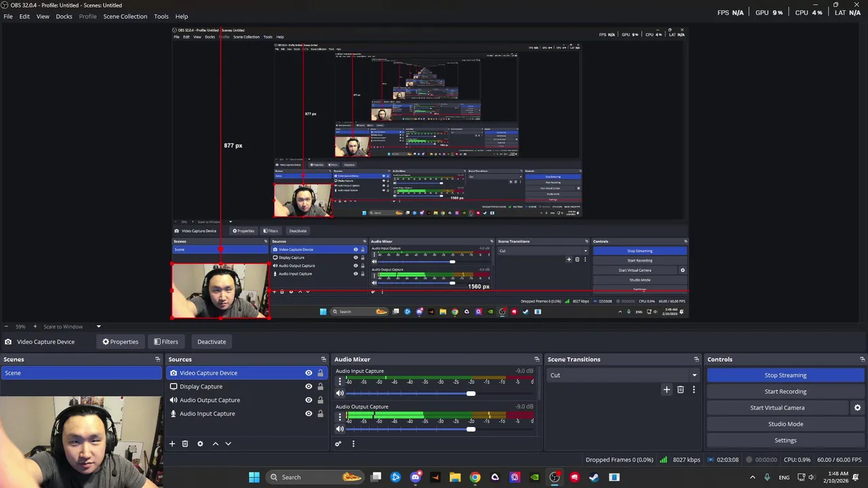868x488 pixels.
Task: Open Settings from Controls panel
Action: click(785, 441)
